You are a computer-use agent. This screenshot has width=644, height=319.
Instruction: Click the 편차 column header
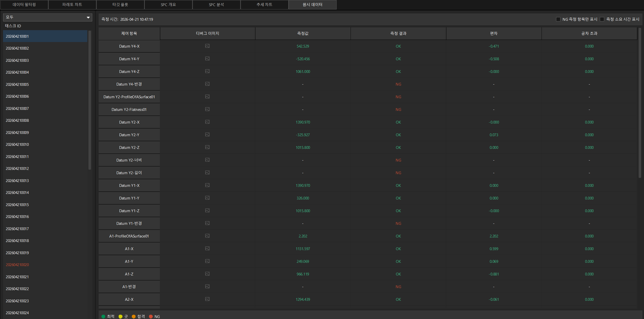494,33
